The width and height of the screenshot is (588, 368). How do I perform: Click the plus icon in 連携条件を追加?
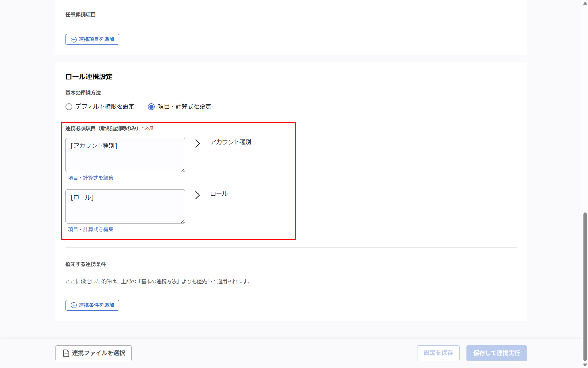pyautogui.click(x=74, y=305)
